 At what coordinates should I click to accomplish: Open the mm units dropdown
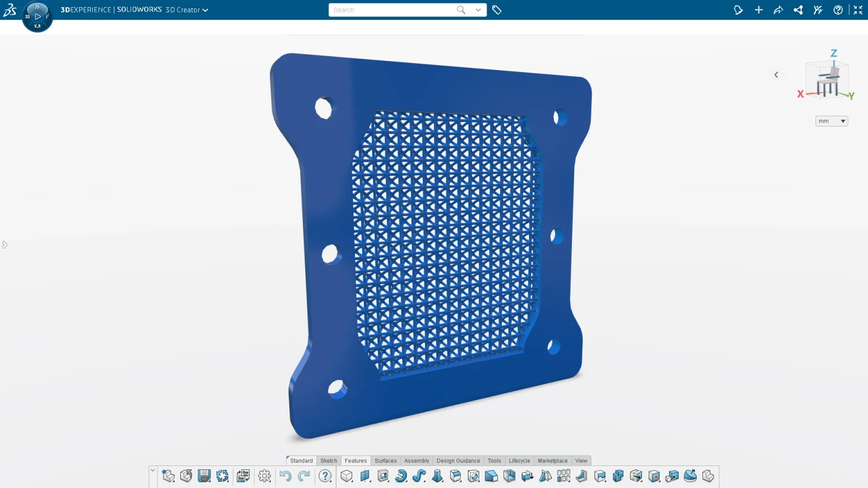tap(831, 121)
